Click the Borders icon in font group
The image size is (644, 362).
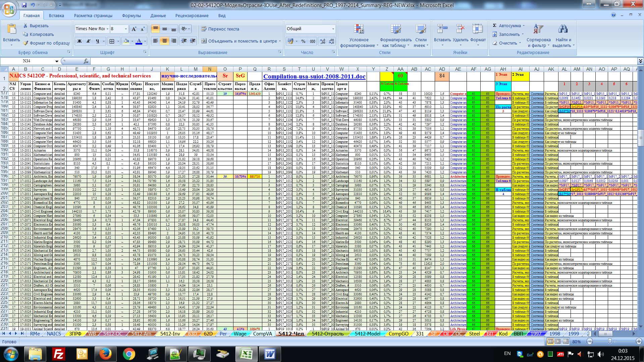coord(112,41)
